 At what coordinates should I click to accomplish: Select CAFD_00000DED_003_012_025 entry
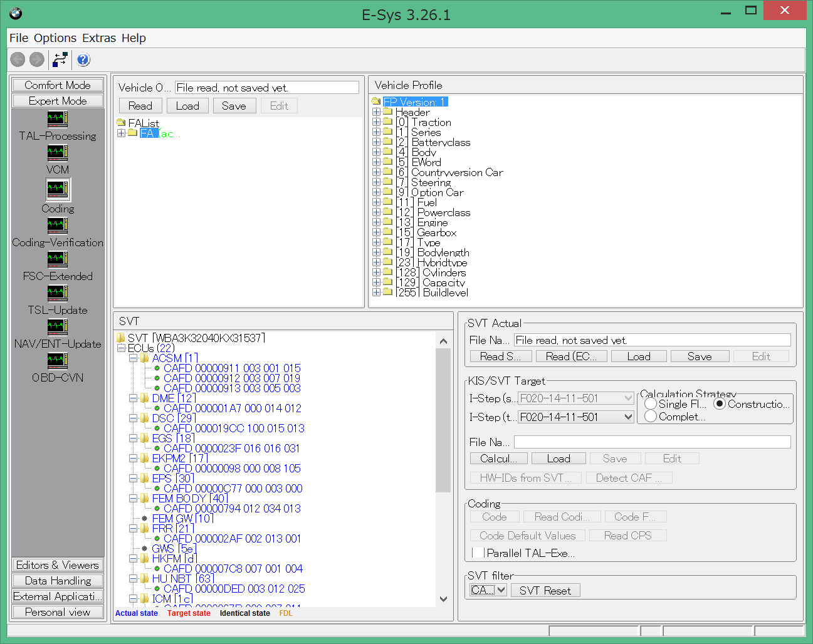[234, 589]
